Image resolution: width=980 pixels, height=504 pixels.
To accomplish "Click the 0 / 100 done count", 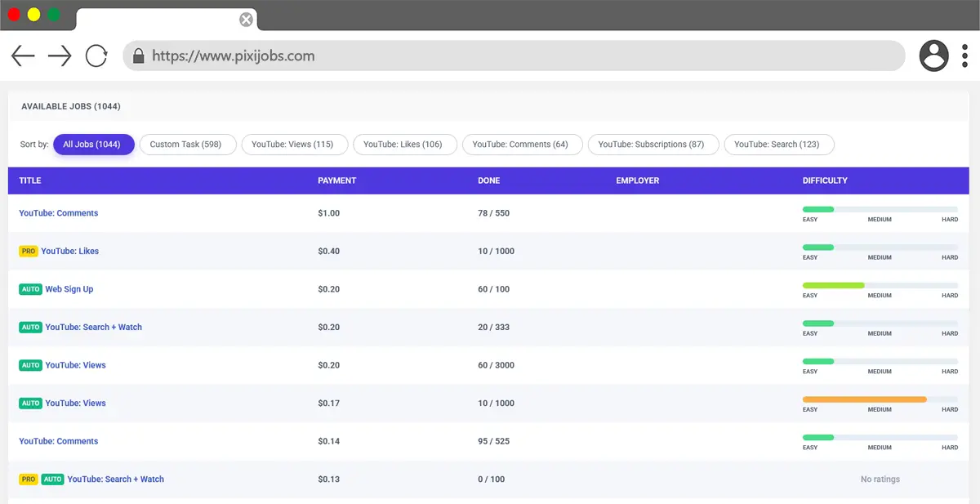I will pos(492,479).
